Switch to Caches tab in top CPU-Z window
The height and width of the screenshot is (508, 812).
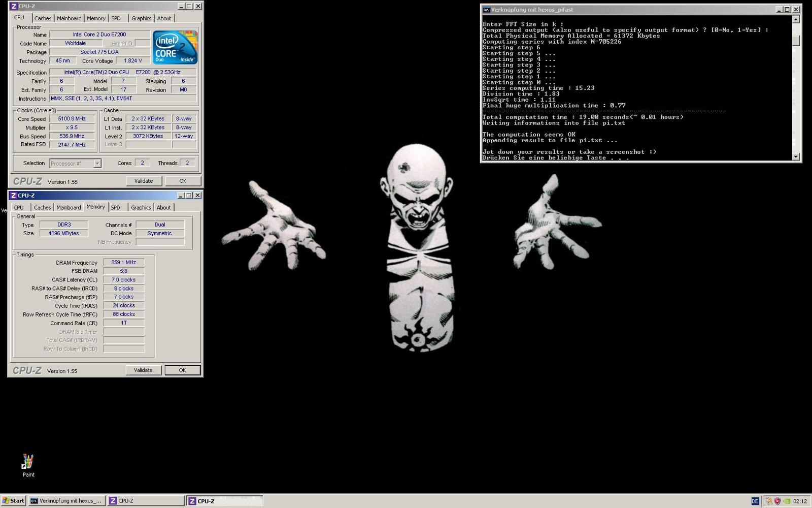tap(43, 18)
